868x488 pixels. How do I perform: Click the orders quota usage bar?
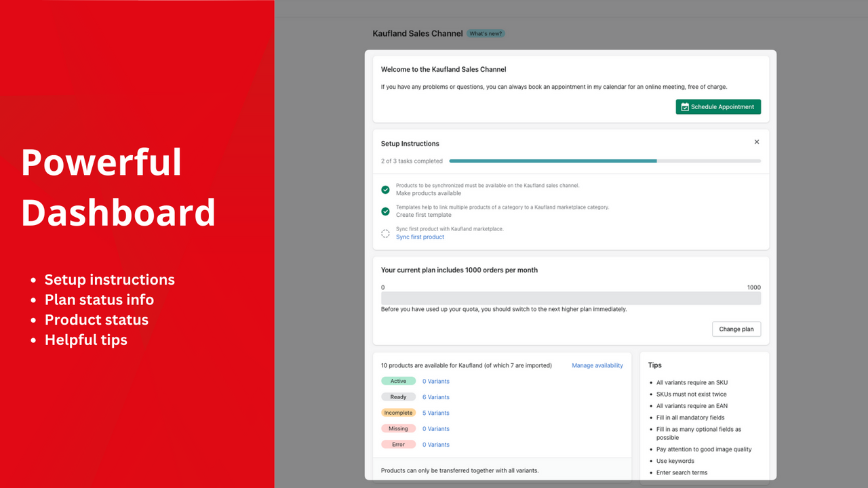tap(571, 298)
